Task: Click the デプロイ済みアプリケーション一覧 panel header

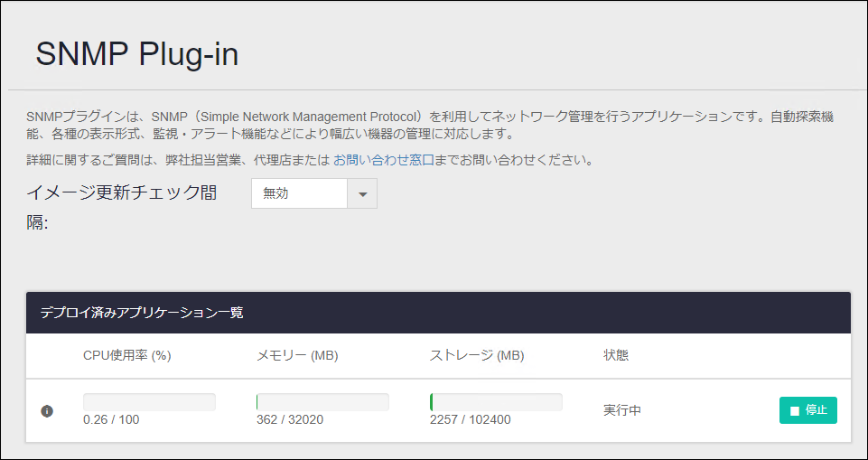Action: click(438, 313)
